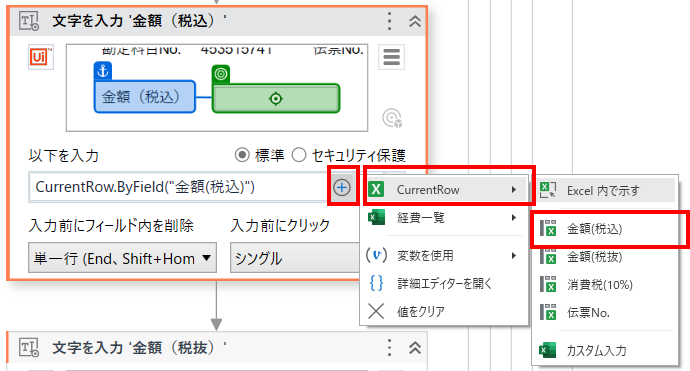Viewport: 690px width, 371px height.
Task: Click the column icon beside 金額(税抜)
Action: (548, 257)
